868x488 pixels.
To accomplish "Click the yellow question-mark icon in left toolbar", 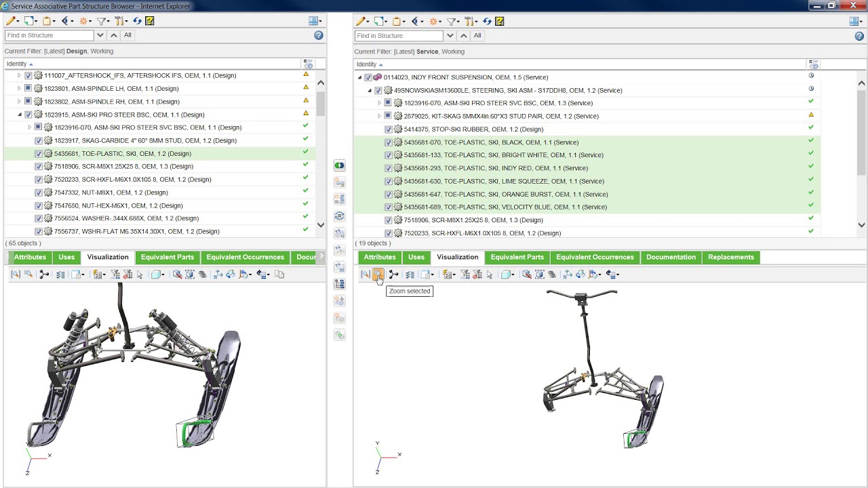I will coord(150,21).
